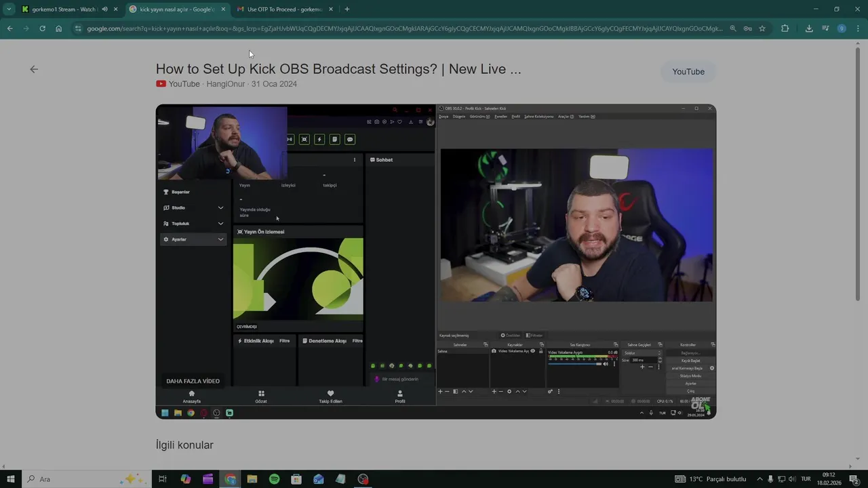This screenshot has height=488, width=868.
Task: Open the media controls icon in the toolbar
Action: tap(825, 28)
